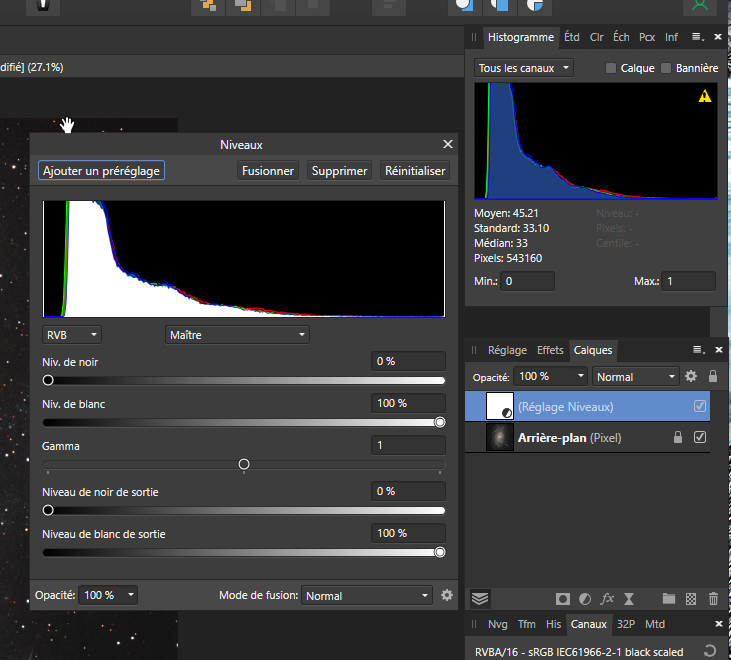Click the Gamma value field
The width and height of the screenshot is (731, 660).
pos(408,445)
